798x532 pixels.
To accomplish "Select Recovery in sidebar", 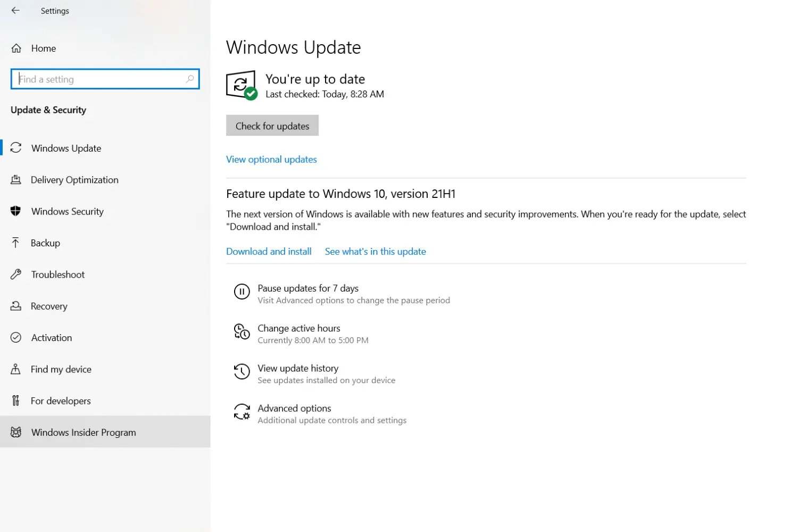I will [105, 306].
